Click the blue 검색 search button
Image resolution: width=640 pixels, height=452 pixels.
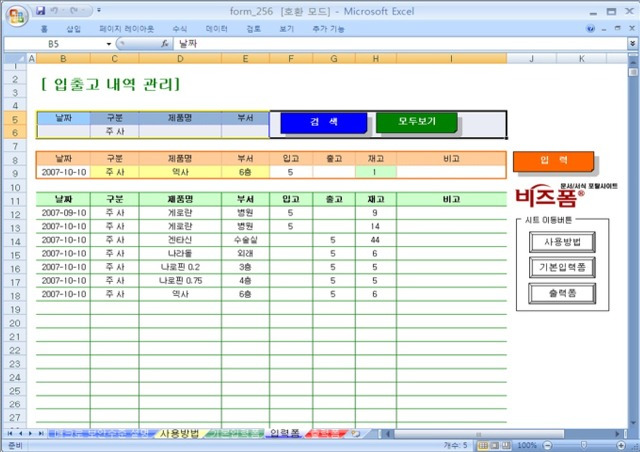[x=324, y=122]
